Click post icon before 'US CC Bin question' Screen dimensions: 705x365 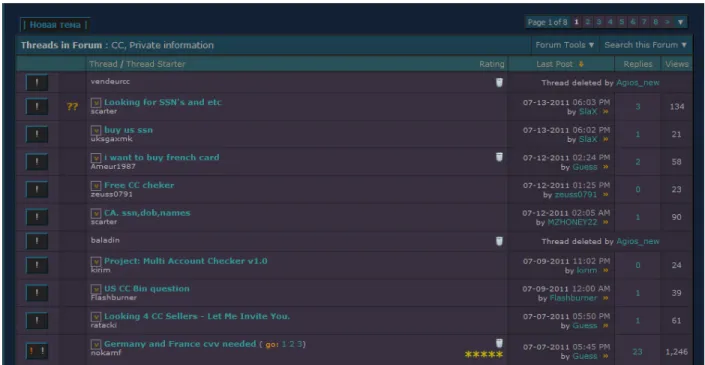tap(96, 289)
